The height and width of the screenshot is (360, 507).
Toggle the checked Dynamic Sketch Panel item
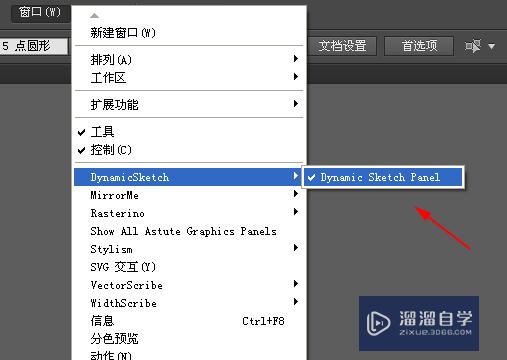383,177
